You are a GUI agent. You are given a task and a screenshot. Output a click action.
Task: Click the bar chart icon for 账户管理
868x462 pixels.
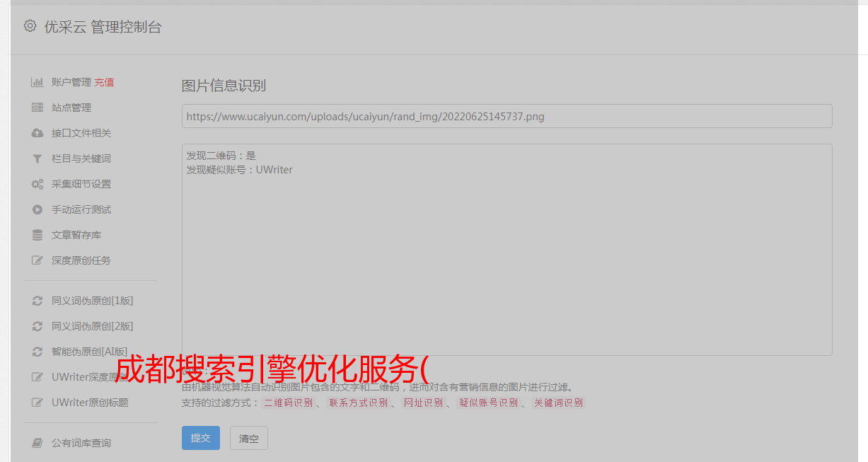point(37,82)
